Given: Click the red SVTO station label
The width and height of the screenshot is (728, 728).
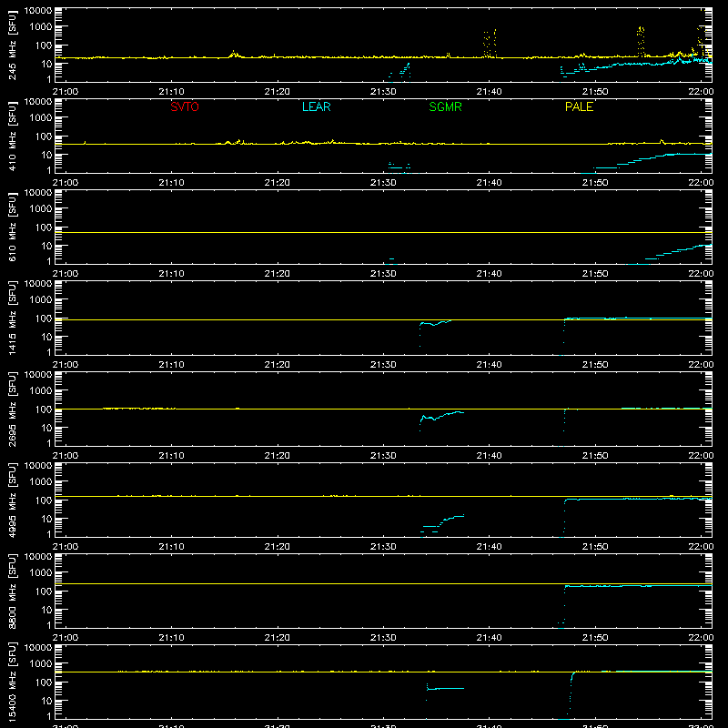Looking at the screenshot, I should pyautogui.click(x=185, y=106).
